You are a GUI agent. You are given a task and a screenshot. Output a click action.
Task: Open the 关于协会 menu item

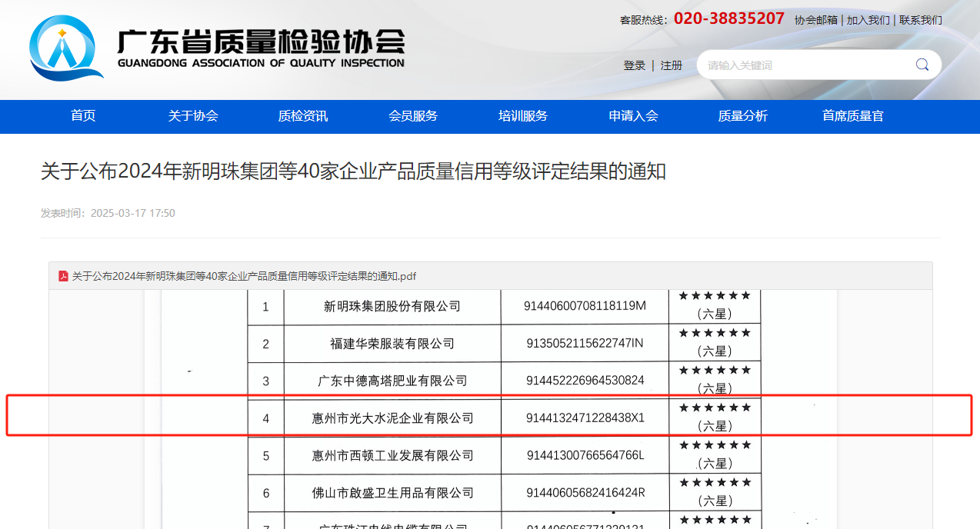pos(193,116)
